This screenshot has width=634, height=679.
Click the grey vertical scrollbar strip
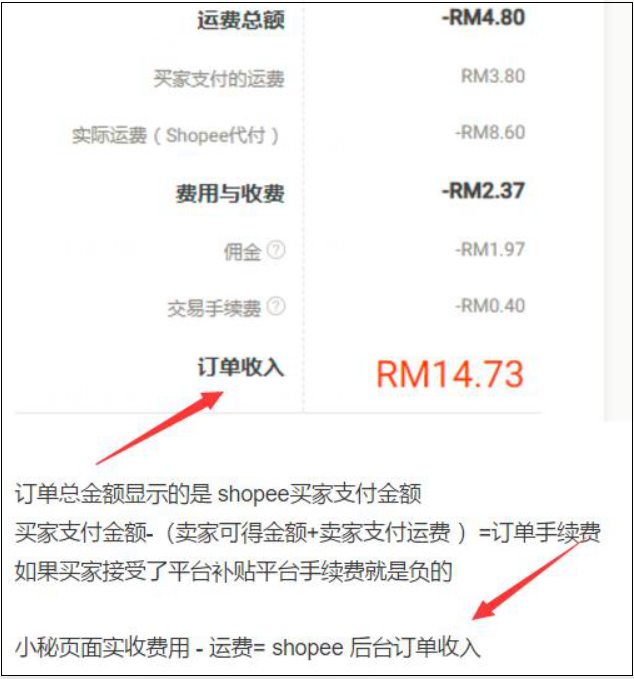(618, 212)
